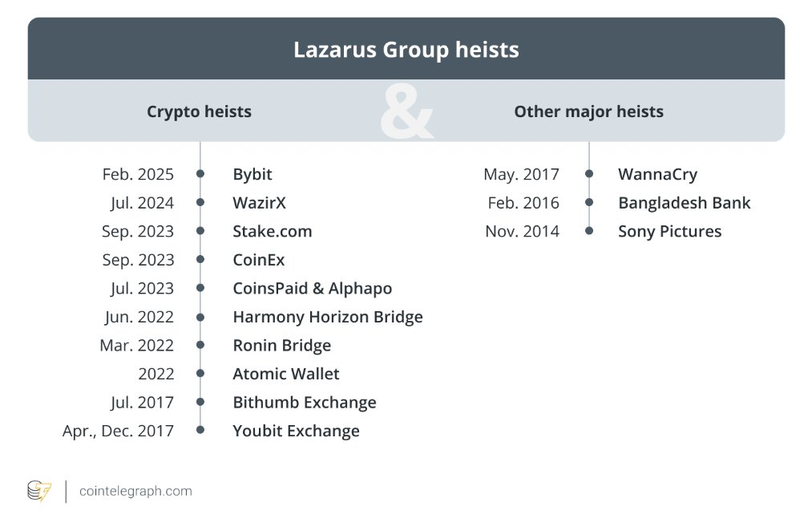The height and width of the screenshot is (531, 812).
Task: Click the Atomic Wallet entry
Action: [286, 374]
